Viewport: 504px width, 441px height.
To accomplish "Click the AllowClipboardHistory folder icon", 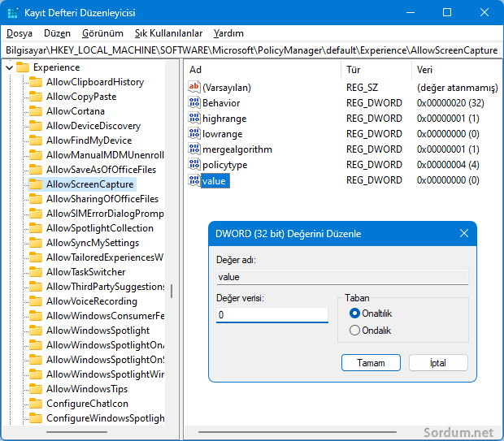I will [35, 82].
